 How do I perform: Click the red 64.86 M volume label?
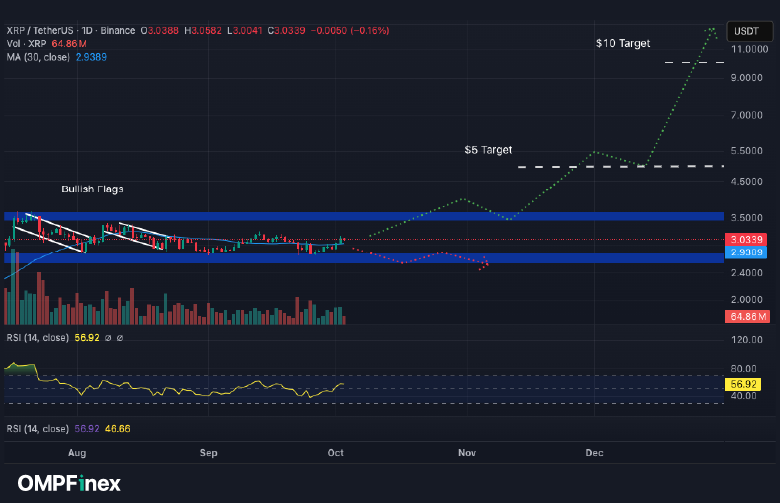tap(747, 317)
